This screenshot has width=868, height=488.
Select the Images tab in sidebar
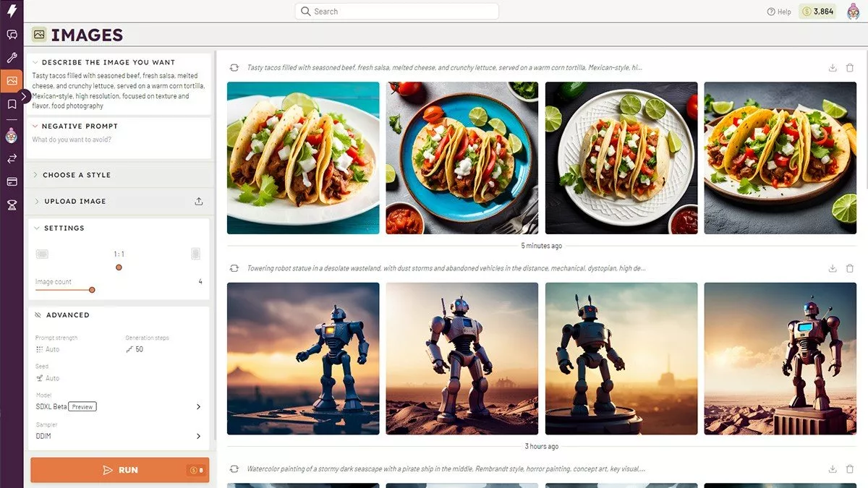(x=12, y=81)
